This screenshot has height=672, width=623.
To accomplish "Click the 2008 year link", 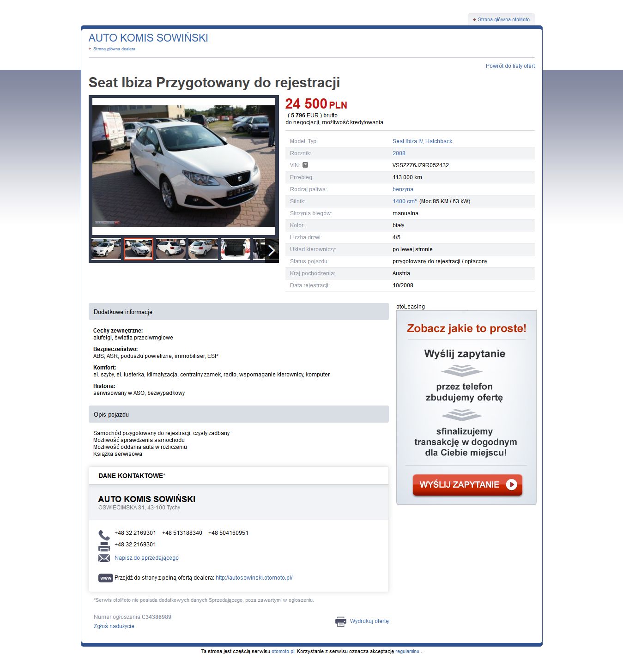I will coord(399,153).
